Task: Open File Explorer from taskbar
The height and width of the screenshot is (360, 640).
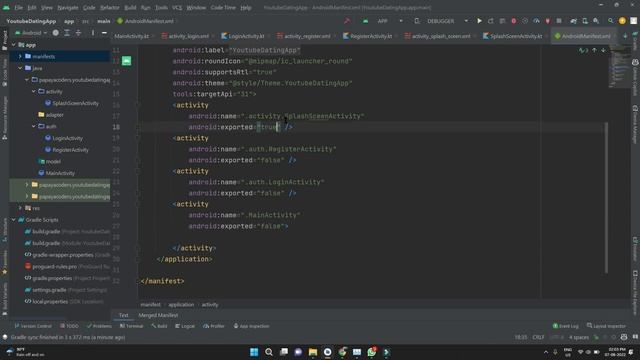Action: click(x=313, y=352)
